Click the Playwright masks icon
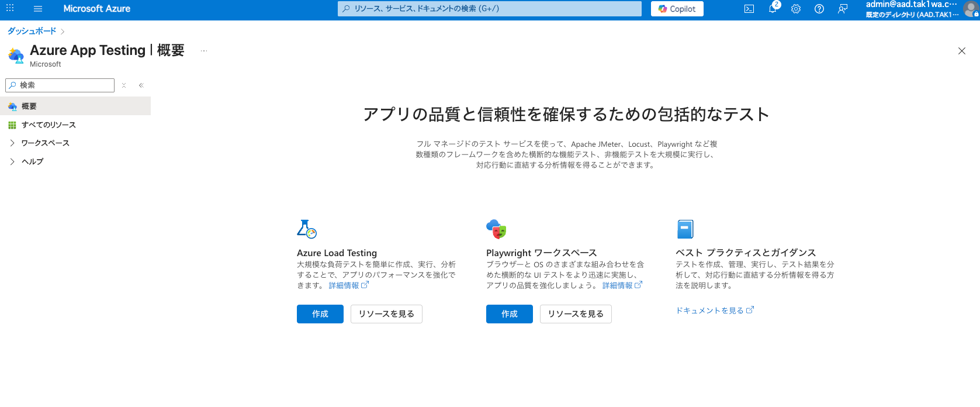 coord(496,229)
